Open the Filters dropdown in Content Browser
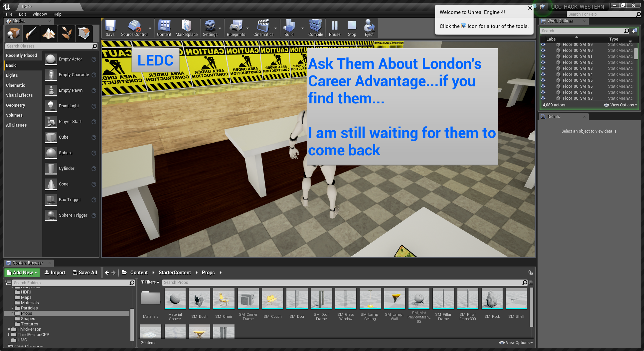The image size is (644, 351). (150, 282)
